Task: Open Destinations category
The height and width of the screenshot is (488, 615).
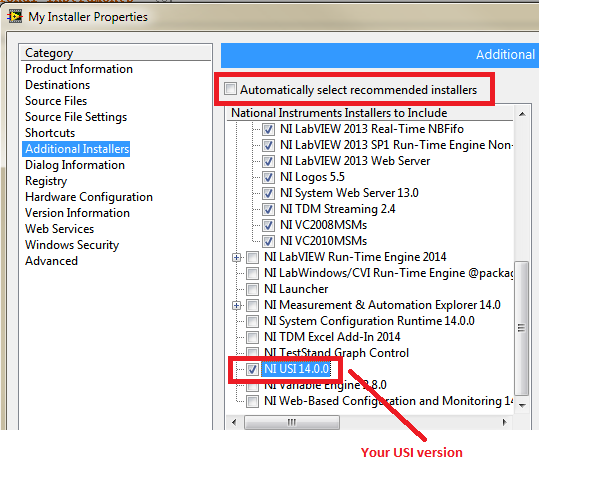Action: point(58,85)
